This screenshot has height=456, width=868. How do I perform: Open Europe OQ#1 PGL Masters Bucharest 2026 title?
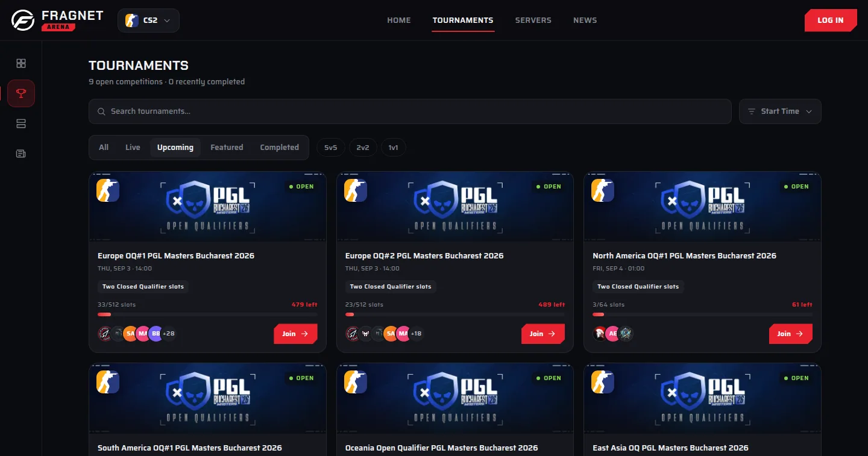(x=176, y=256)
